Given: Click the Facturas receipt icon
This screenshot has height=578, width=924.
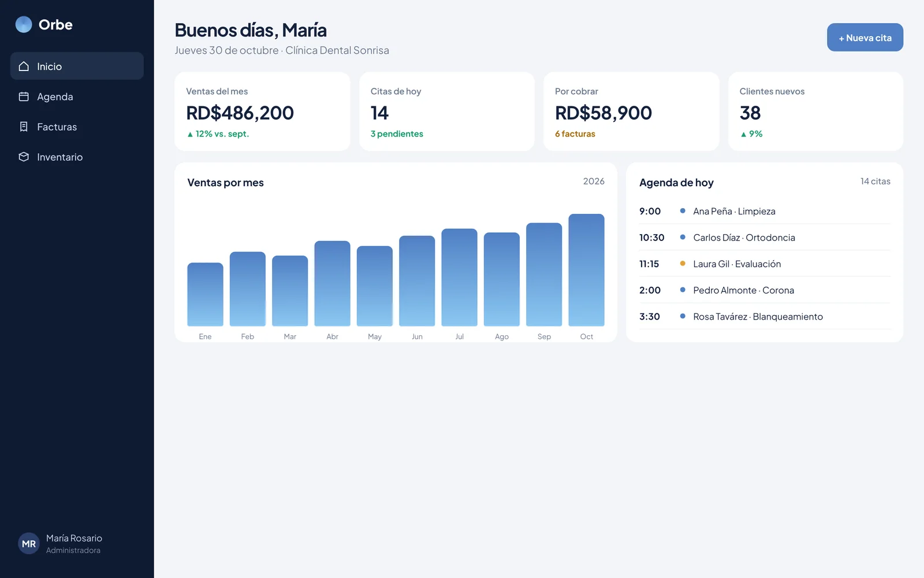Looking at the screenshot, I should [24, 127].
